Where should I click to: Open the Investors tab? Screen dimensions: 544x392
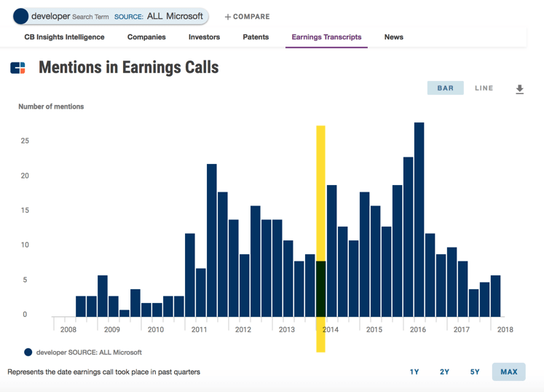coord(204,37)
